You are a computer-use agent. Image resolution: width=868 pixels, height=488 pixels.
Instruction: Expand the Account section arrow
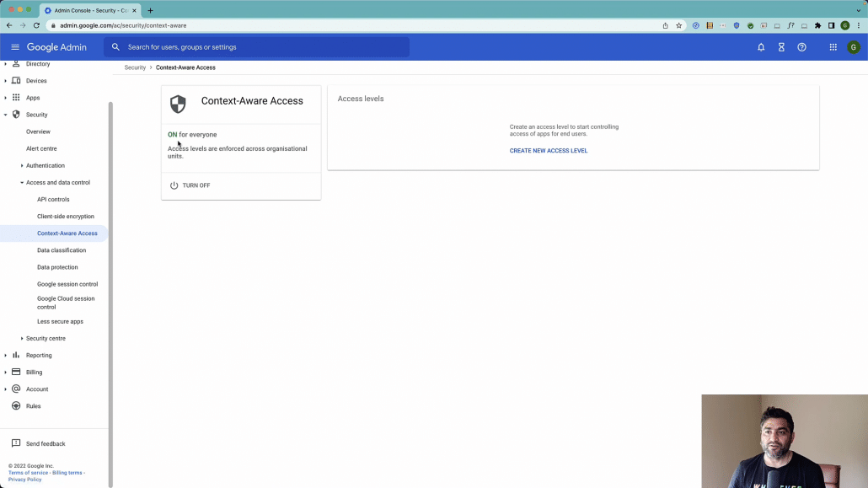pos(6,389)
